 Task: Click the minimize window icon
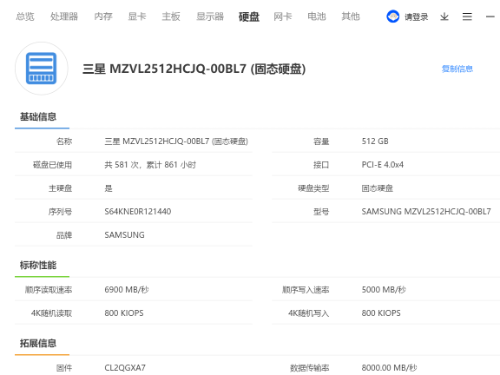point(490,17)
